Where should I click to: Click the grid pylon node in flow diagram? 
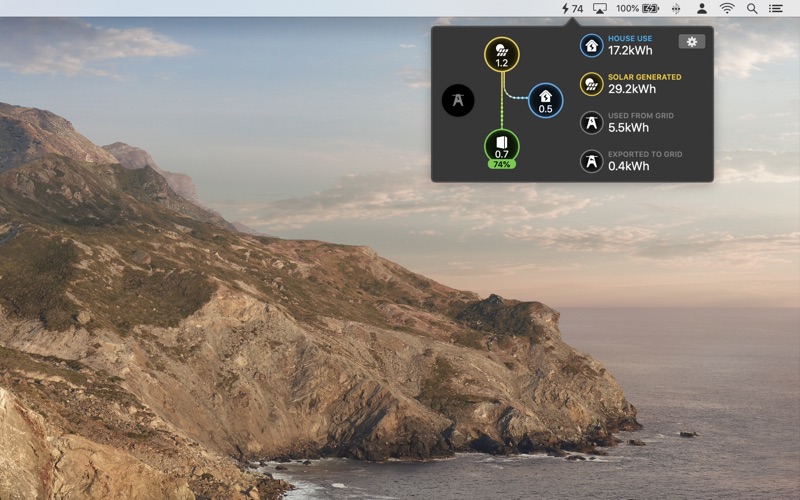tap(458, 101)
